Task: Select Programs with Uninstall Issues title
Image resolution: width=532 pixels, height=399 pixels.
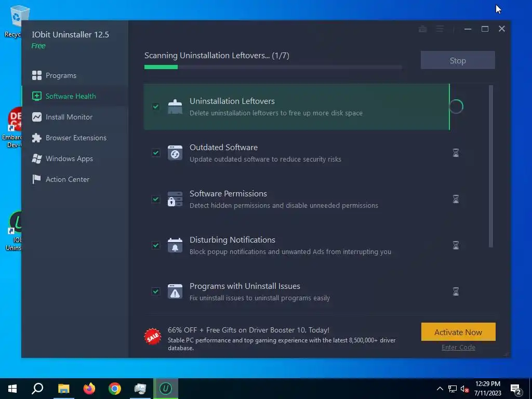Action: point(245,286)
